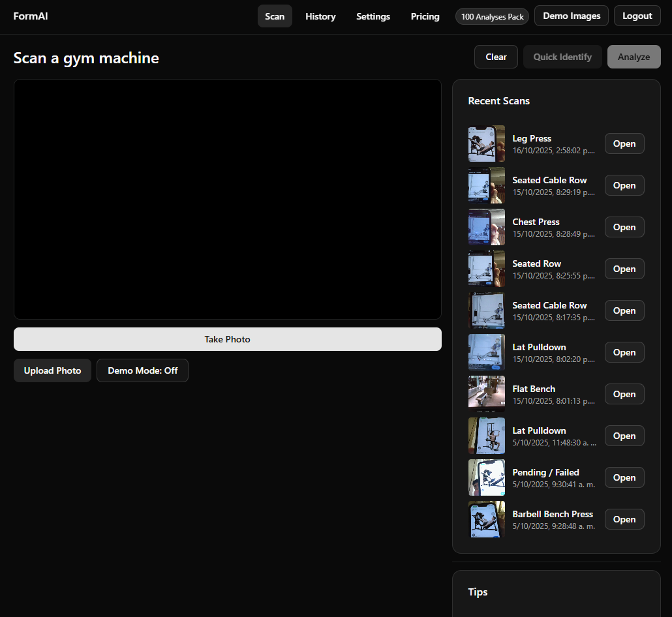
Task: Switch to the Pricing tab
Action: tap(425, 16)
